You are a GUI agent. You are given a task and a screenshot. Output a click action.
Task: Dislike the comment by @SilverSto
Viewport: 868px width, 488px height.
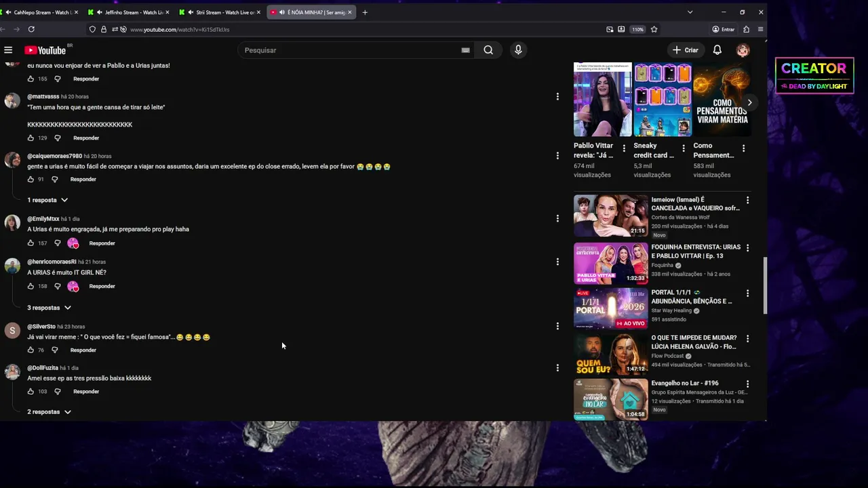55,350
